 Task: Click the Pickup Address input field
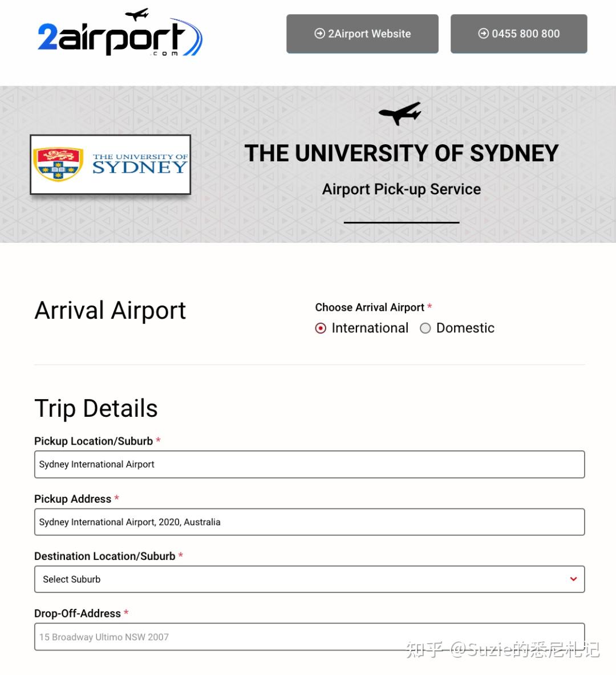click(309, 522)
